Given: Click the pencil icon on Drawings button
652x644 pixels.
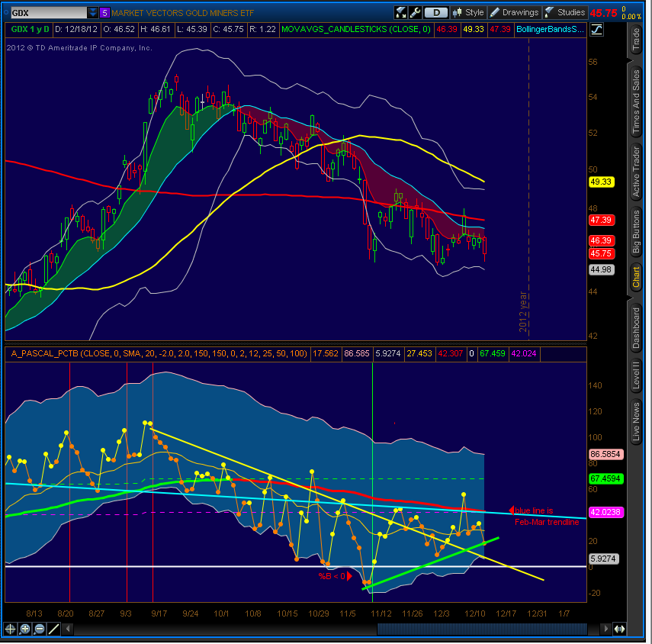Looking at the screenshot, I should click(x=495, y=12).
